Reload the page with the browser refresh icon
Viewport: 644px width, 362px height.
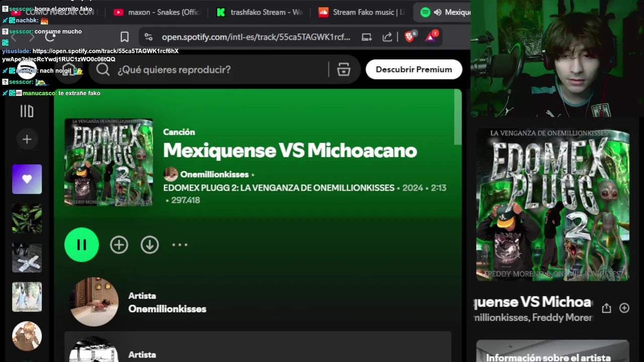tap(50, 37)
